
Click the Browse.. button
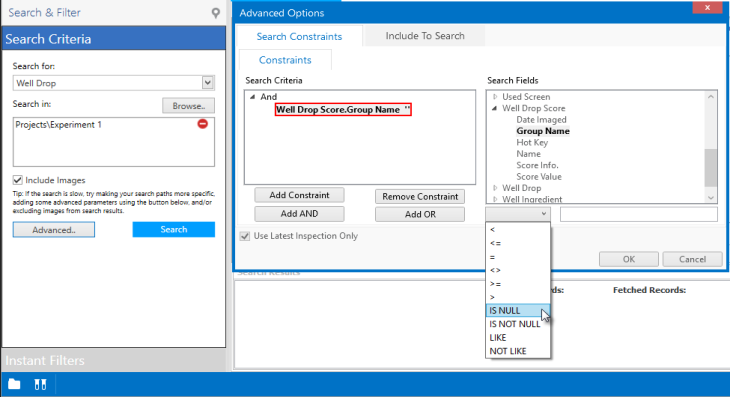(x=189, y=106)
